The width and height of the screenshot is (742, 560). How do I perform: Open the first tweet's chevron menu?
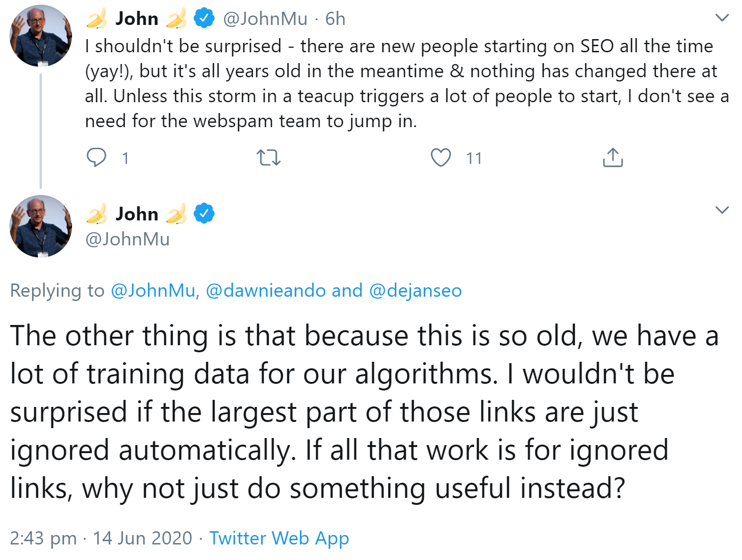point(722,18)
